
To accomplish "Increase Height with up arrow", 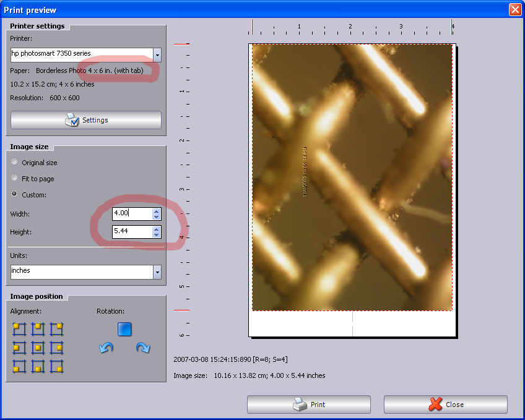I will click(x=157, y=229).
